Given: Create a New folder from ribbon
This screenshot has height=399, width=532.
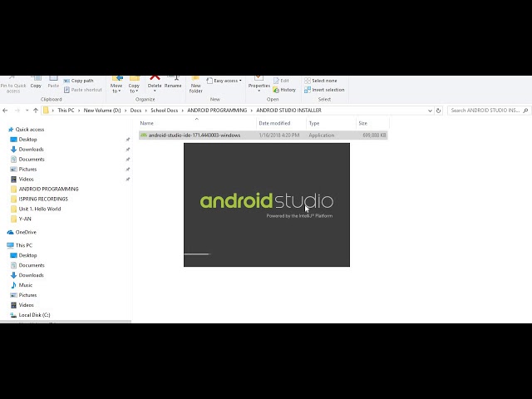Looking at the screenshot, I should (x=196, y=85).
